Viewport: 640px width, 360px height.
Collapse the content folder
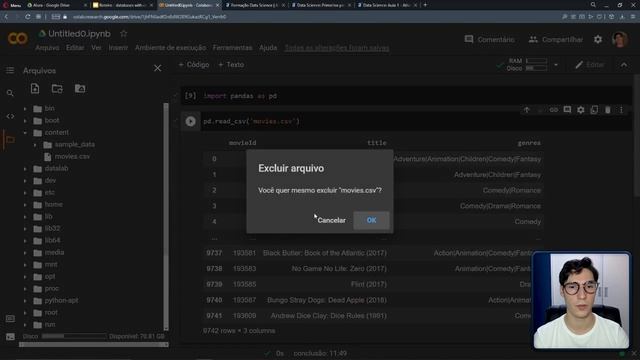pyautogui.click(x=25, y=133)
